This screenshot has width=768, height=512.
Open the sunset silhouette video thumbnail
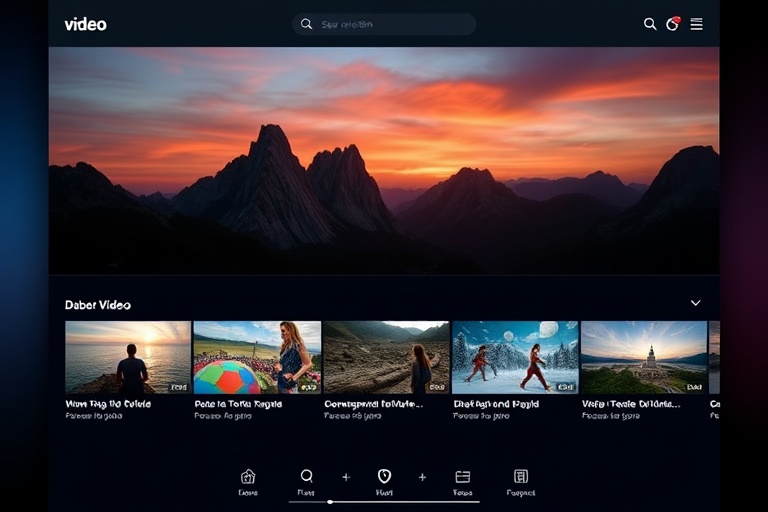[x=128, y=357]
